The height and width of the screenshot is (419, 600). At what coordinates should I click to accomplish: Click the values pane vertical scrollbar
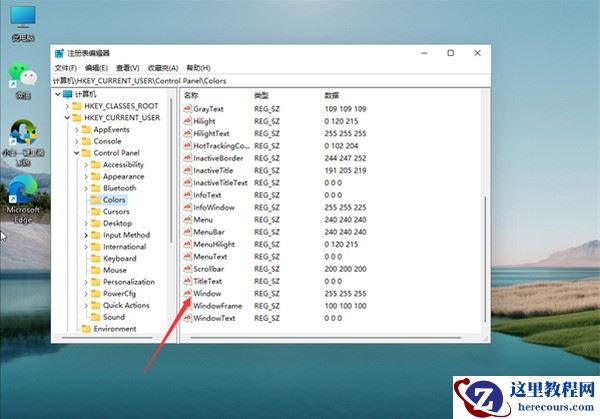click(x=485, y=259)
